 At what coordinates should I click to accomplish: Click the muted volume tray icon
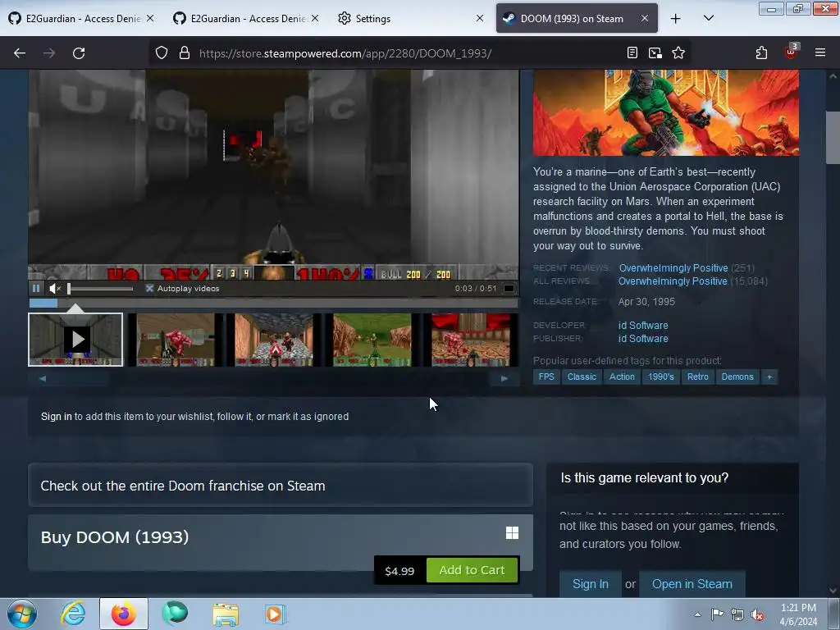pos(757,615)
